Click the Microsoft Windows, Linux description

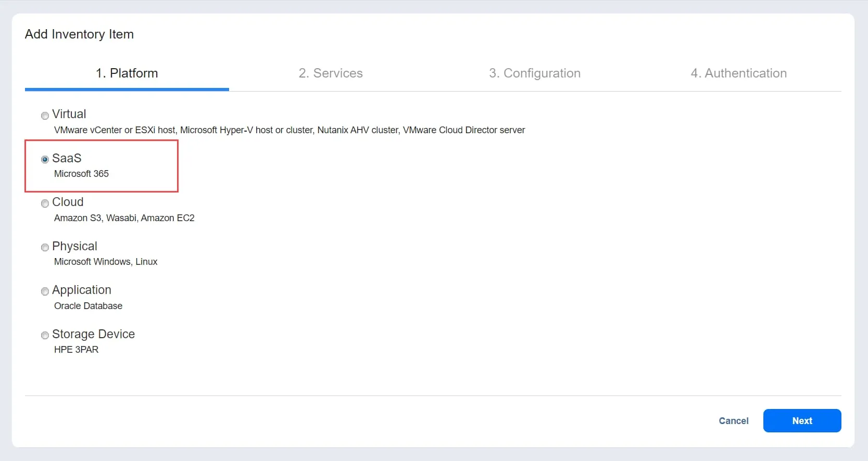coord(106,262)
